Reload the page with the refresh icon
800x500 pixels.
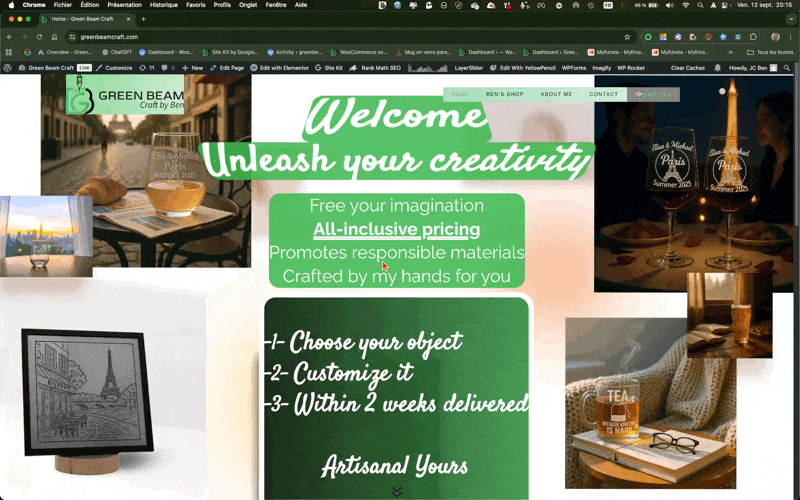pyautogui.click(x=39, y=37)
